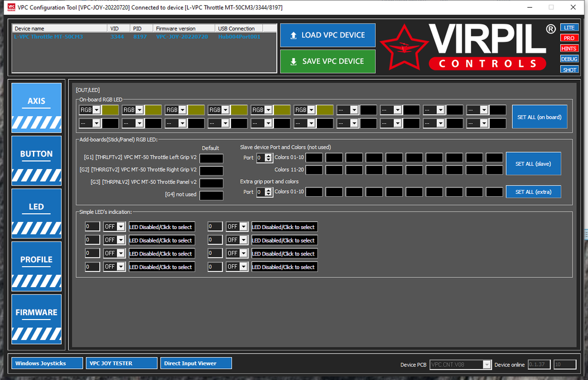Viewport: 588px width, 380px height.
Task: Click the G4 not used default color swatch
Action: point(211,196)
